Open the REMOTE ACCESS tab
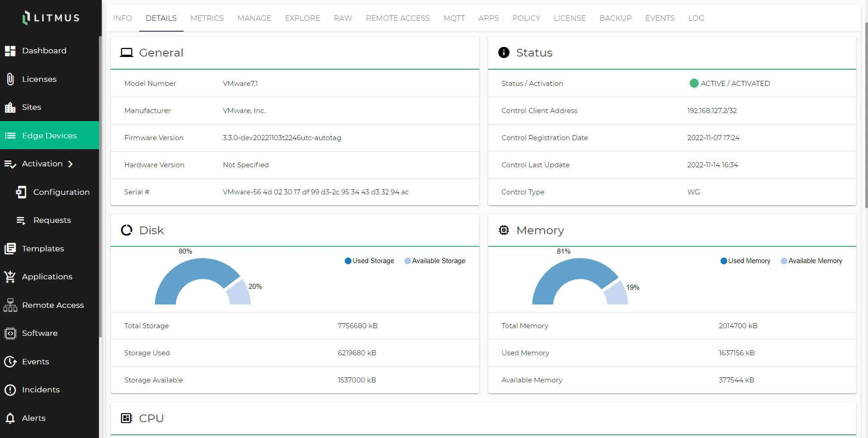 point(398,18)
